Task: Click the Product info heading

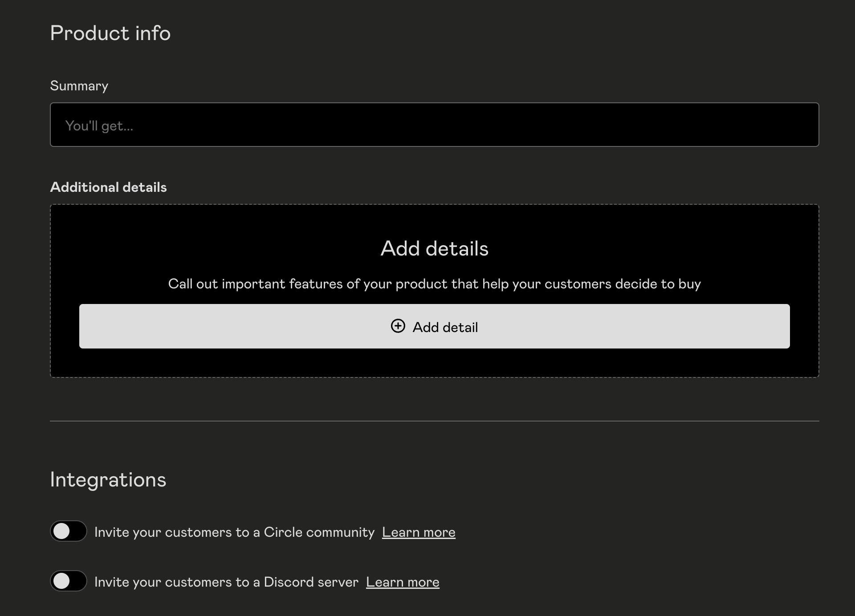Action: pyautogui.click(x=110, y=33)
